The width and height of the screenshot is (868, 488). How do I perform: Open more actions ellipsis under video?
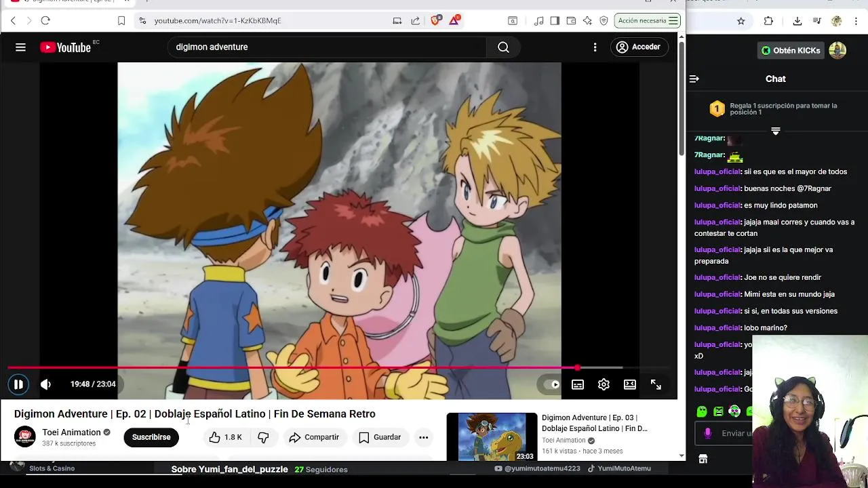423,437
